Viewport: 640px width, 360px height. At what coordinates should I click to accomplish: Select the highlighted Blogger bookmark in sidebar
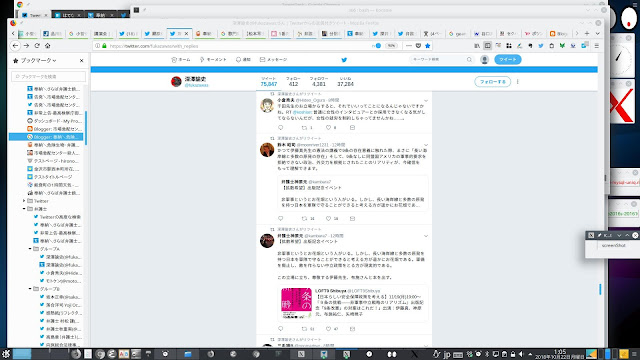(46, 137)
